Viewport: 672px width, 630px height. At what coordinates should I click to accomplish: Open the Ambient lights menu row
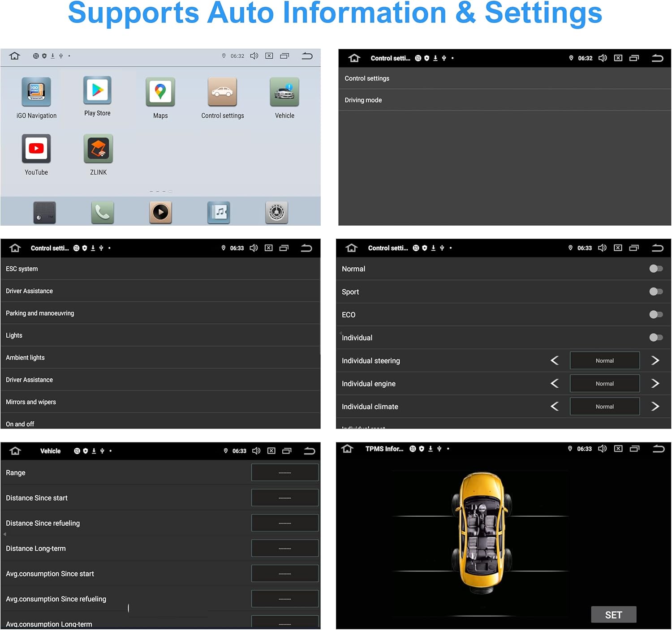click(160, 357)
